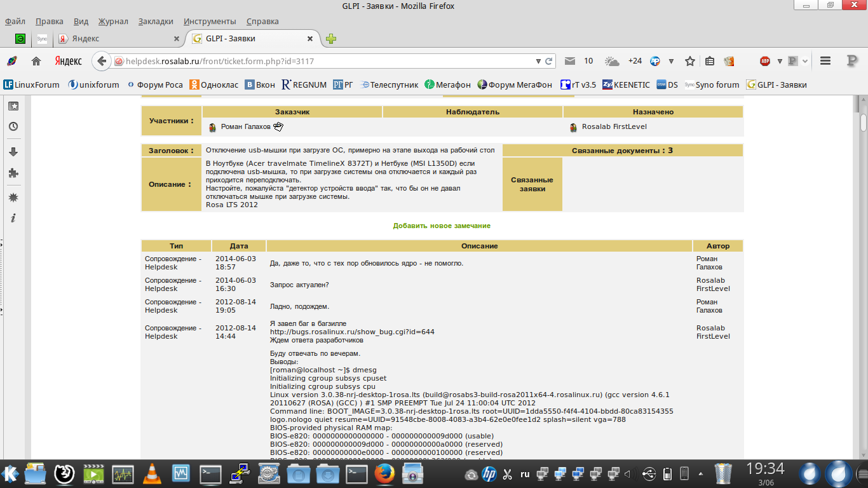Click the requester email icon next to Роман Галахов
The image size is (868, 488).
point(278,126)
